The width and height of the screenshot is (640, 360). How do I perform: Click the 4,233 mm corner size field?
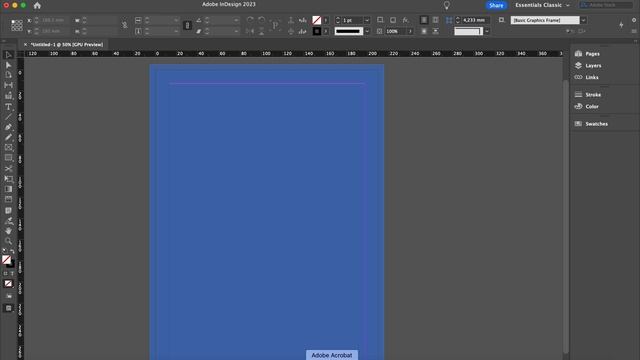475,20
